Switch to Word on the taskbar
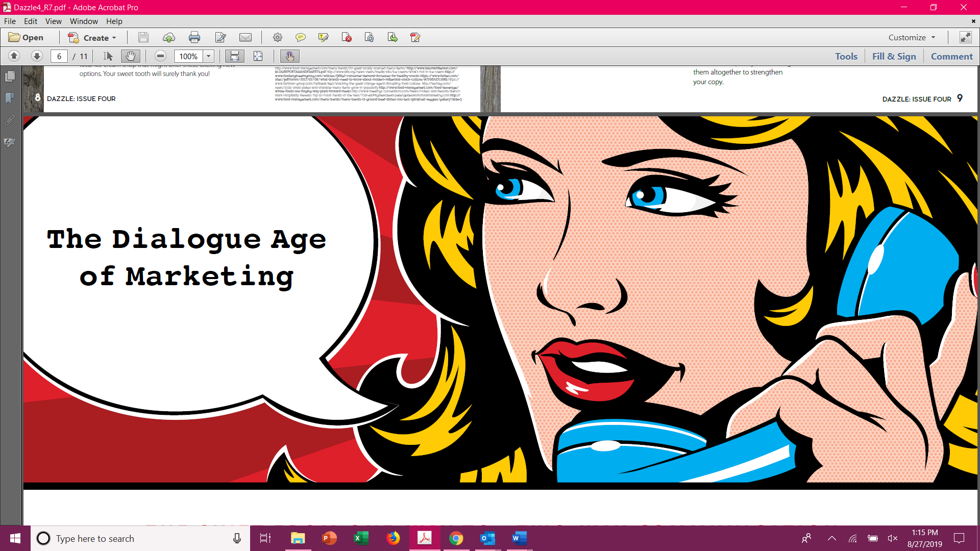The image size is (980, 551). (519, 538)
